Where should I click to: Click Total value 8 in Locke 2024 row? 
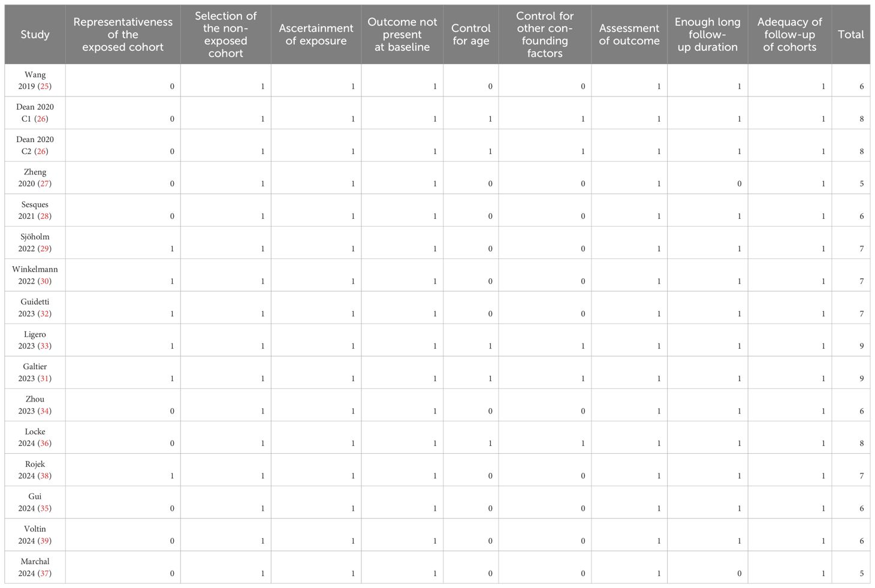(862, 443)
